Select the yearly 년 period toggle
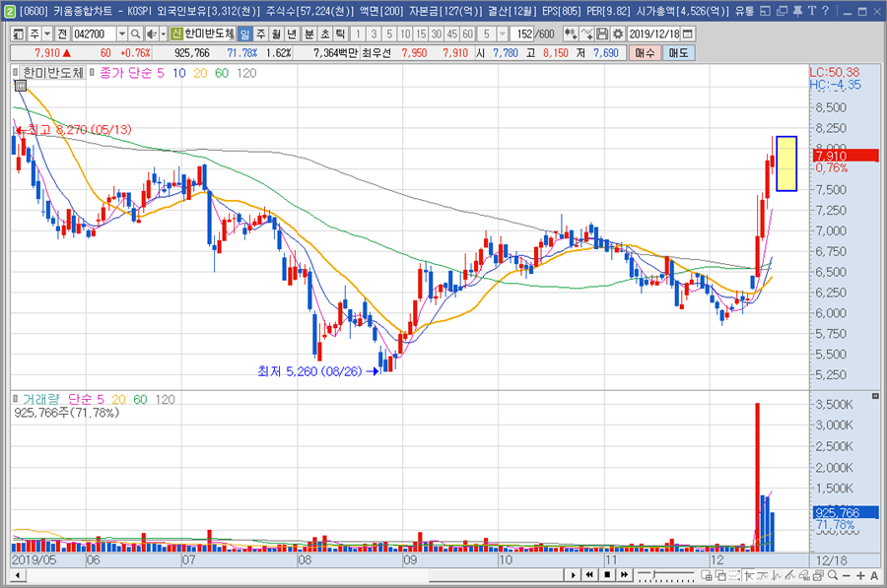 tap(292, 33)
